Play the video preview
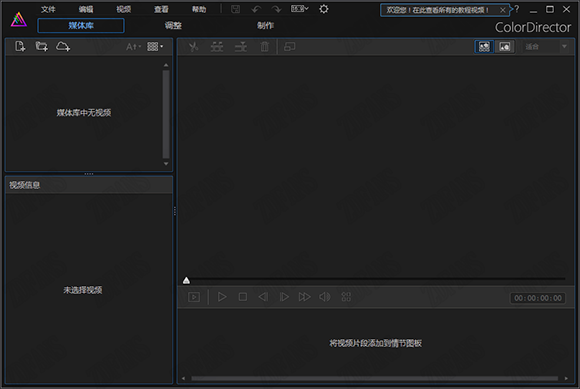This screenshot has width=580, height=389. (x=222, y=297)
